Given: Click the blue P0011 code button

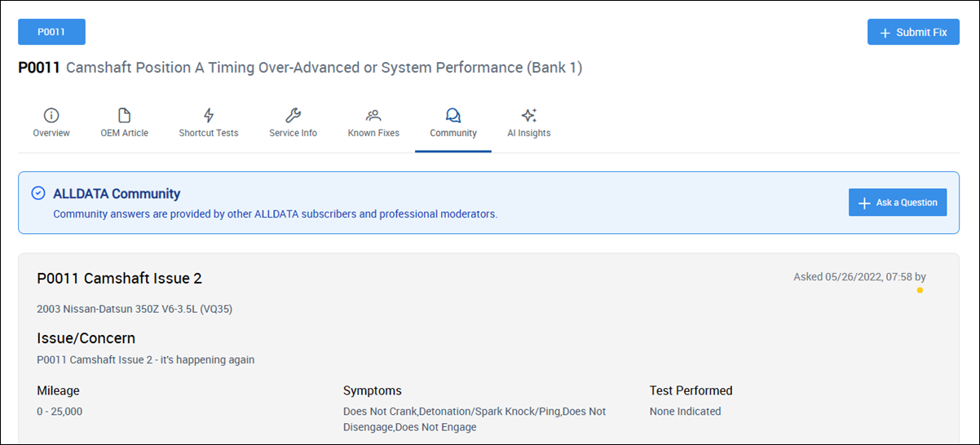Looking at the screenshot, I should pos(51,32).
